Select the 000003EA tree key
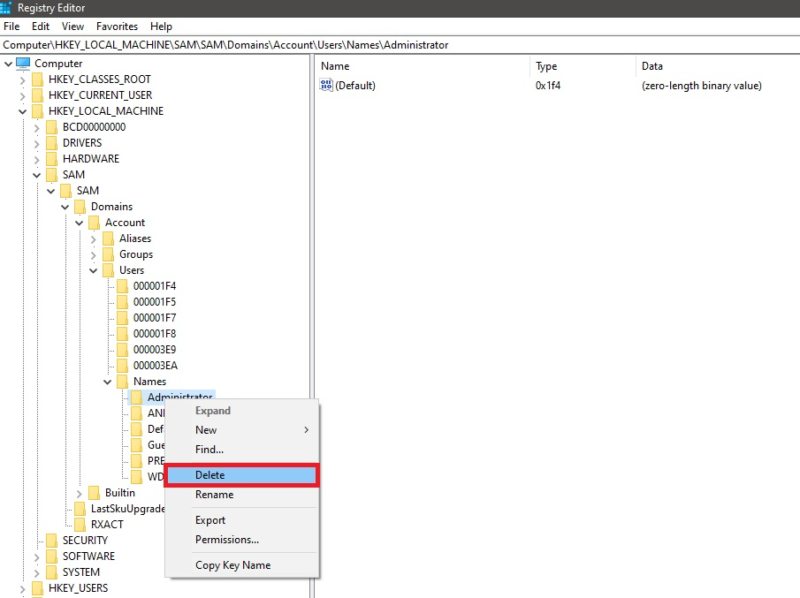The width and height of the screenshot is (800, 598). point(155,366)
